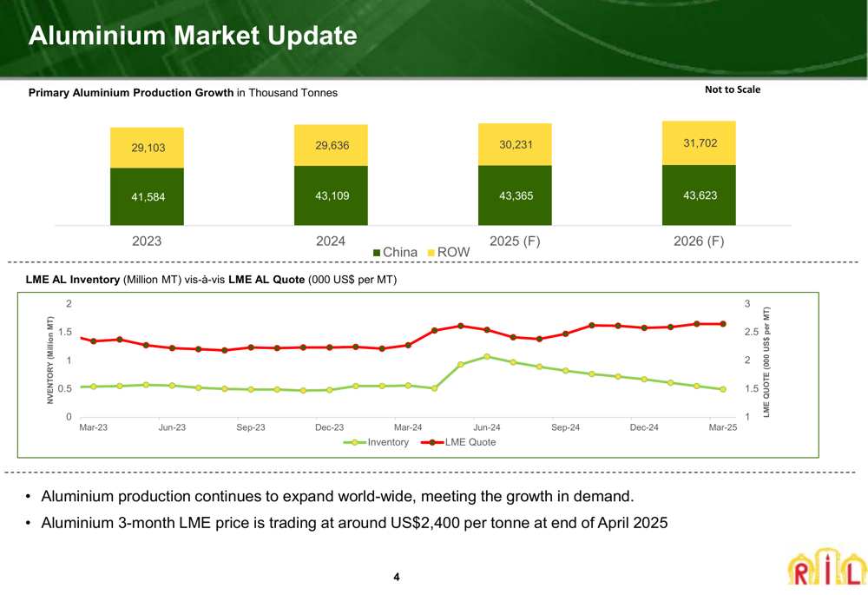Click the Mar-25 LME Quote end point
This screenshot has width=868, height=595.
[x=723, y=324]
